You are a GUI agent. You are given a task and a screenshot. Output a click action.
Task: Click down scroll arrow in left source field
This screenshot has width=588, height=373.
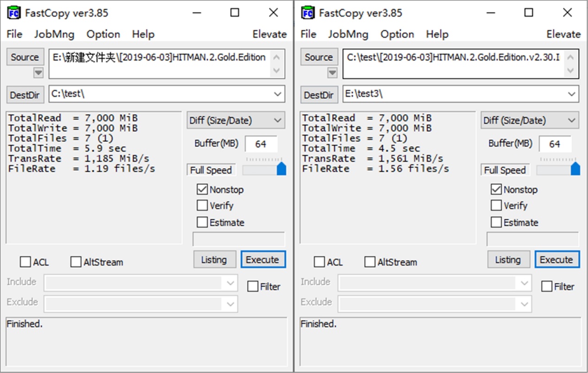(x=277, y=71)
